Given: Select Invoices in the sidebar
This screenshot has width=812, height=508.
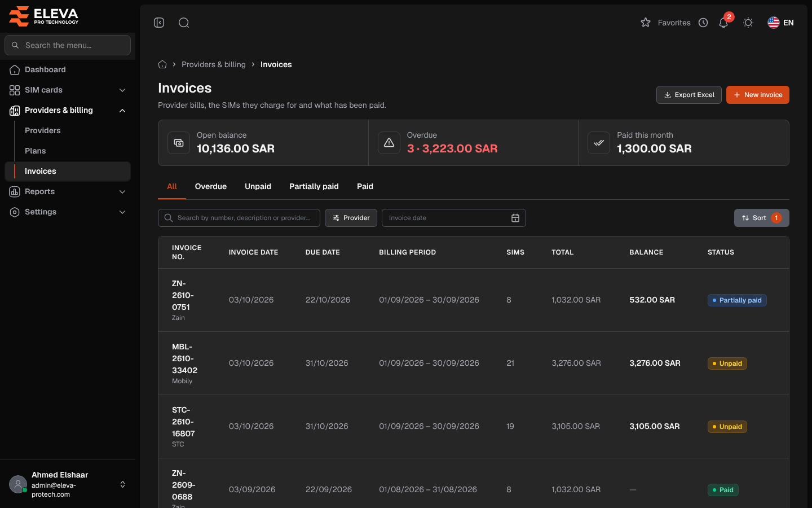Looking at the screenshot, I should point(68,171).
